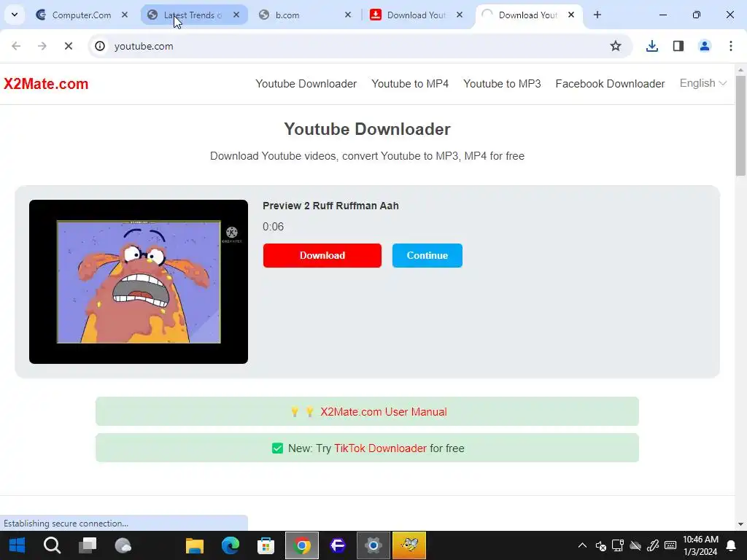Open network status tray icon

click(618, 545)
